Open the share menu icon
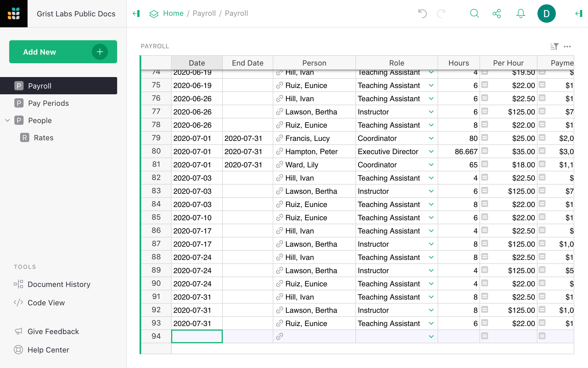Image resolution: width=588 pixels, height=368 pixels. point(497,13)
